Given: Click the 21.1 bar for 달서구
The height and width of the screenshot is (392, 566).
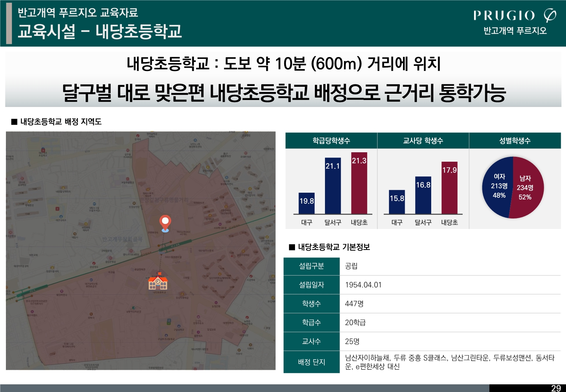Looking at the screenshot, I should pyautogui.click(x=333, y=186).
